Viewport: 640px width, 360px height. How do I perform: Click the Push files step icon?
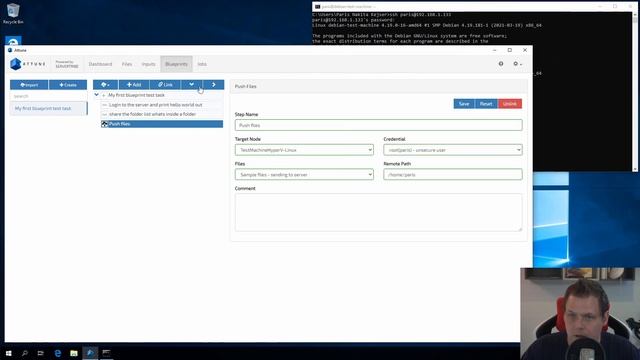pos(104,124)
